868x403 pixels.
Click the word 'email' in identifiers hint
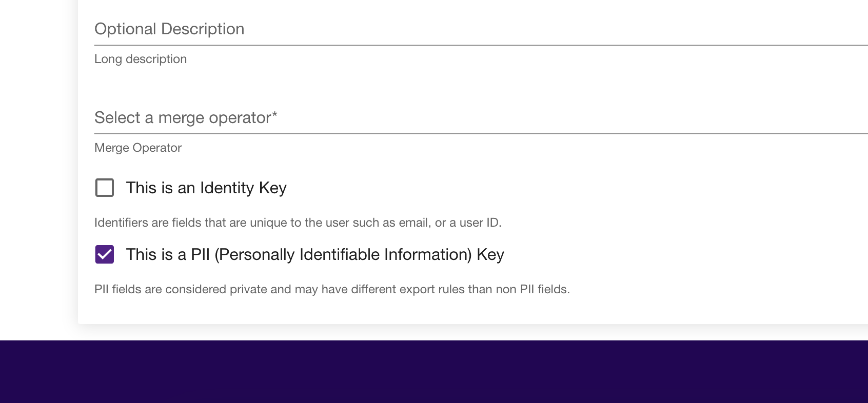[415, 223]
